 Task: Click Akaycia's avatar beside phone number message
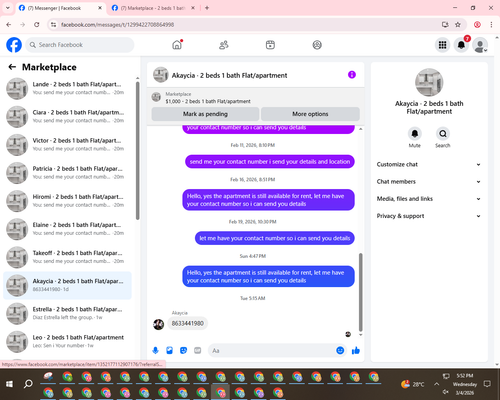coord(158,324)
